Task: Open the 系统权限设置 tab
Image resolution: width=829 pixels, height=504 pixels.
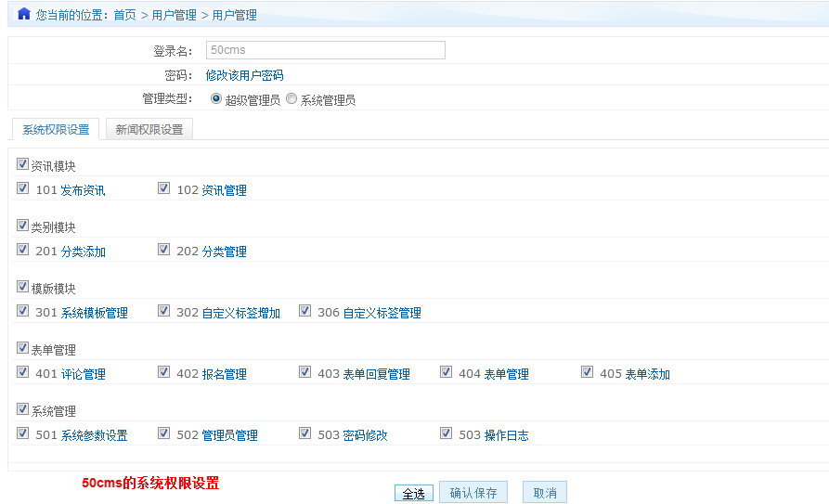Action: click(x=56, y=130)
